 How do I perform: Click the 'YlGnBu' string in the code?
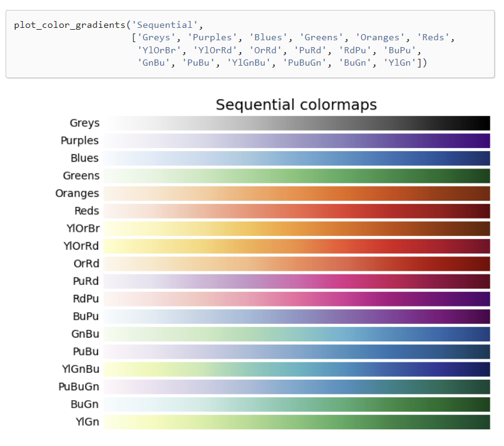249,63
